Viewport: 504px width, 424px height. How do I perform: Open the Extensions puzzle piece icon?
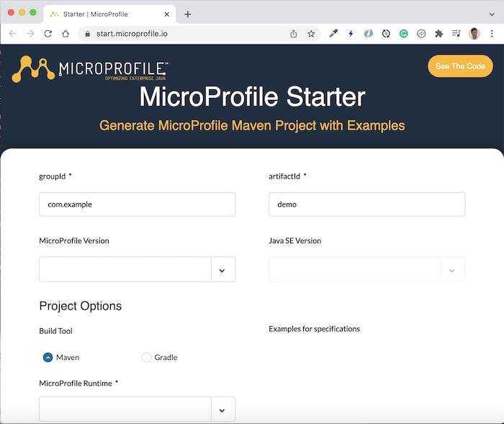point(438,33)
